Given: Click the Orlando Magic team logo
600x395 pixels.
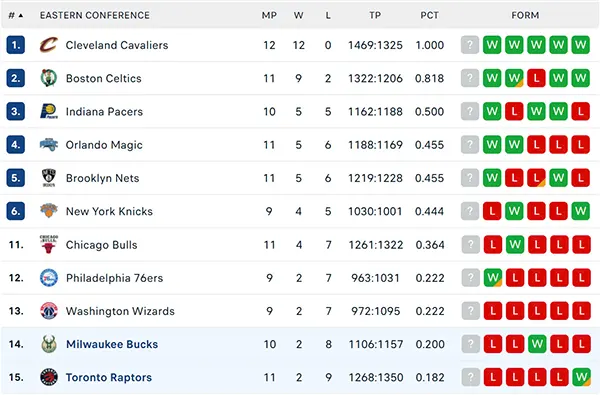Looking at the screenshot, I should (x=49, y=145).
